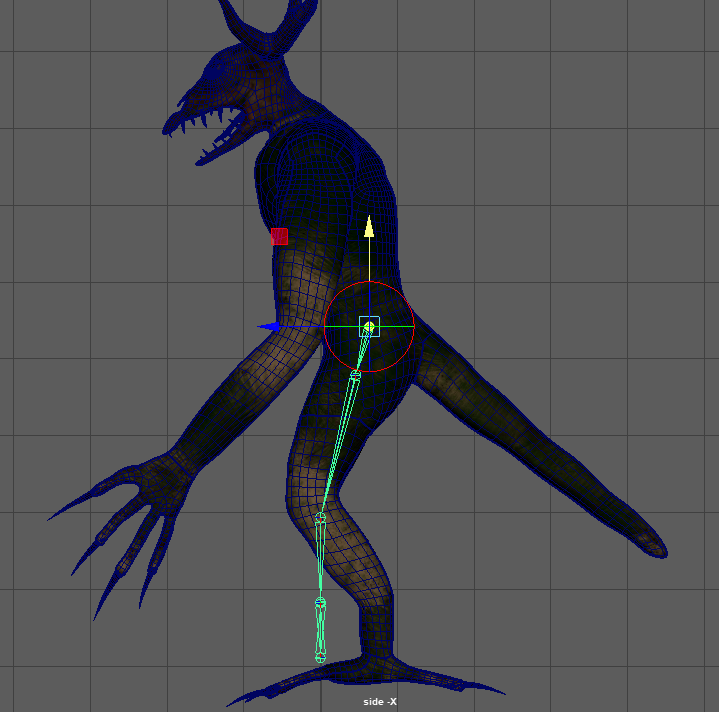Screen dimensions: 719x712
Task: Select the joint just below red circle
Action: (355, 375)
